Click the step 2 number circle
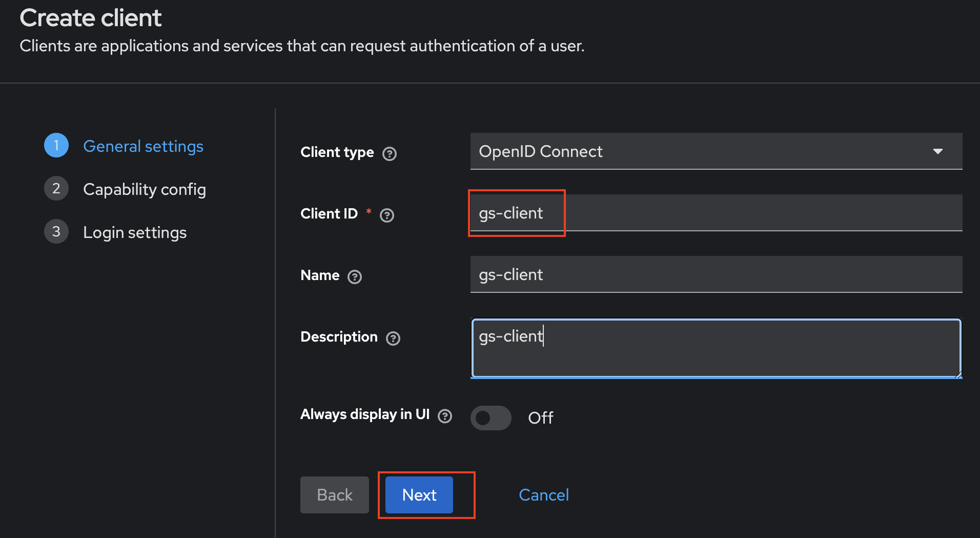980x538 pixels. pyautogui.click(x=56, y=189)
